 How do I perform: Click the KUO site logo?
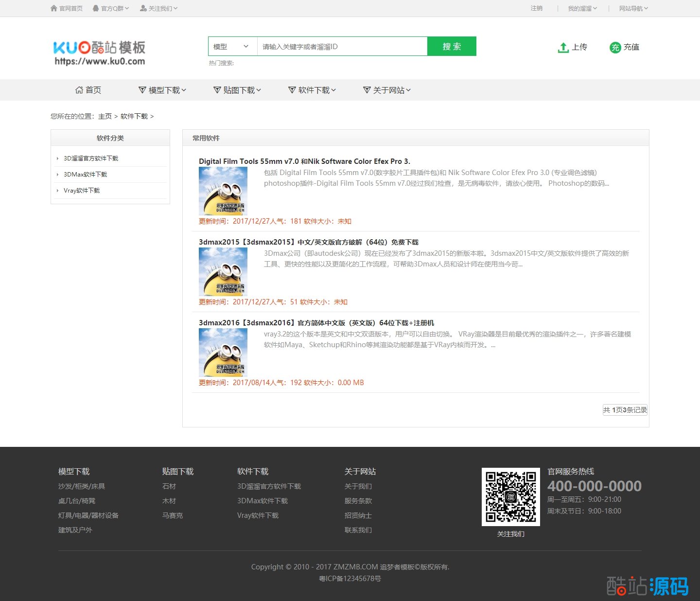[99, 53]
